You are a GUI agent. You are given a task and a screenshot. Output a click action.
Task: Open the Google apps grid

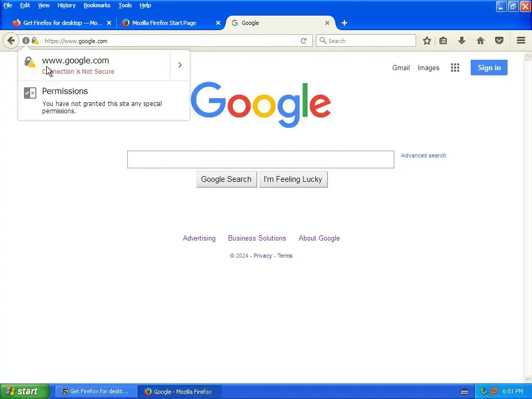point(455,68)
